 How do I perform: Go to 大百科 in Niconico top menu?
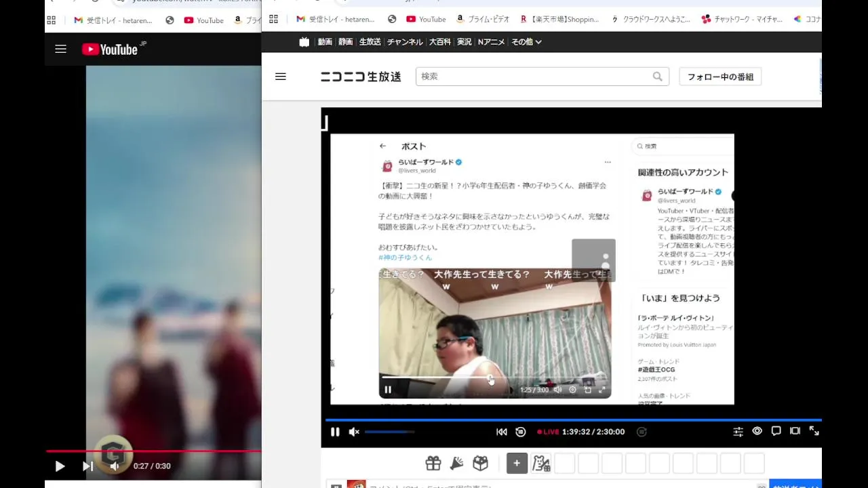pyautogui.click(x=440, y=42)
